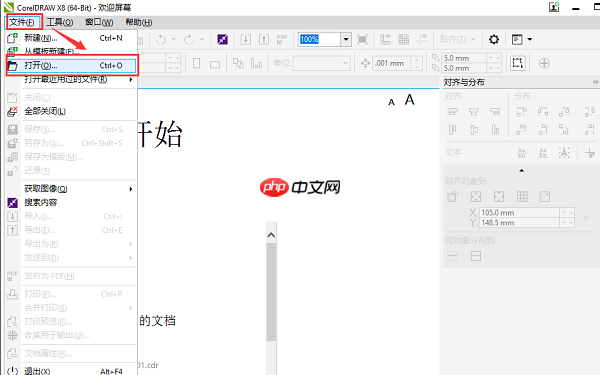
Task: Click the Publish to PDF toolbar icon
Action: [282, 39]
